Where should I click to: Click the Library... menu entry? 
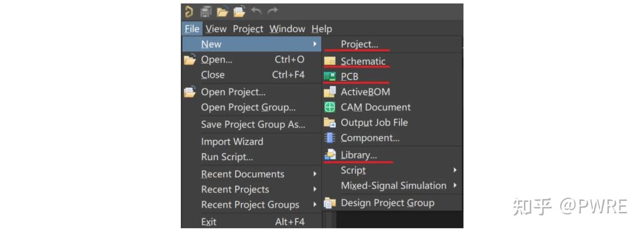coord(359,155)
